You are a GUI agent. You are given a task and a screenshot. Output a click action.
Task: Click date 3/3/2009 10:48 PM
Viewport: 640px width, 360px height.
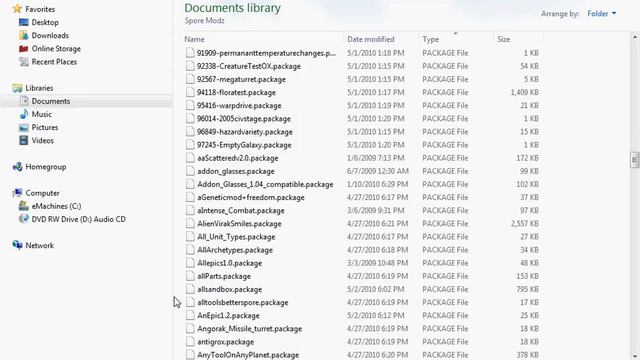point(378,263)
